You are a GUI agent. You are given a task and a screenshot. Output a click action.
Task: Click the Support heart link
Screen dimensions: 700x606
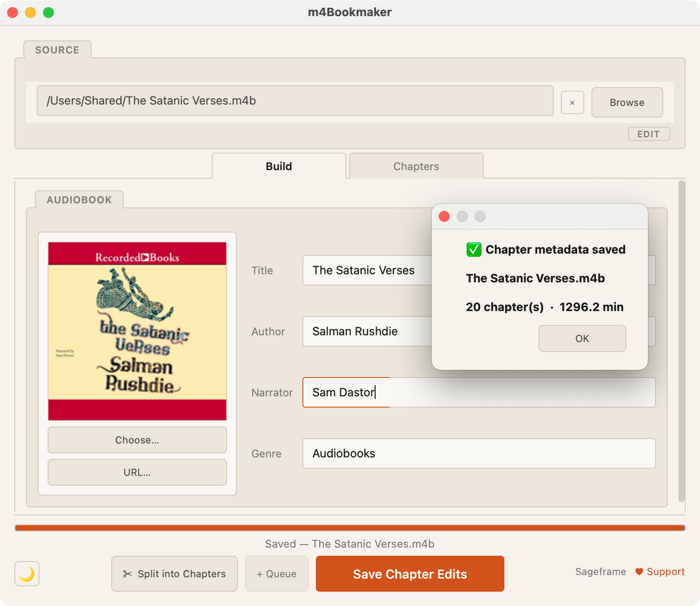[660, 571]
